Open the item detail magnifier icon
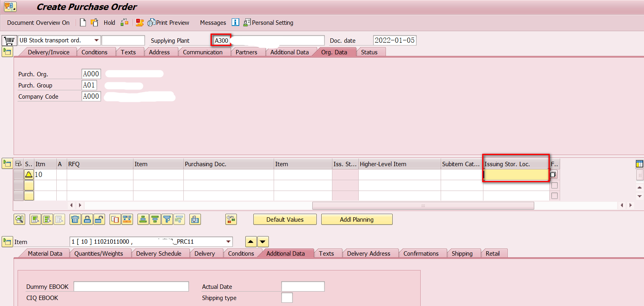 point(19,219)
